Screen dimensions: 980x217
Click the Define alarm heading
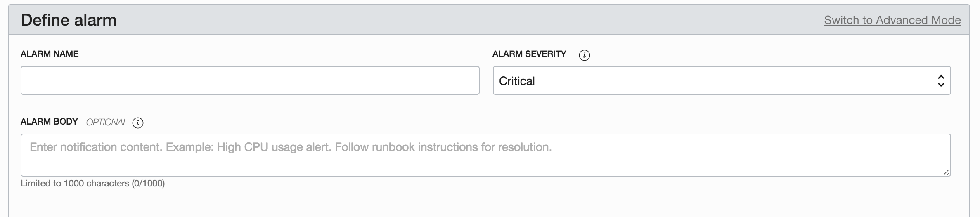(69, 20)
